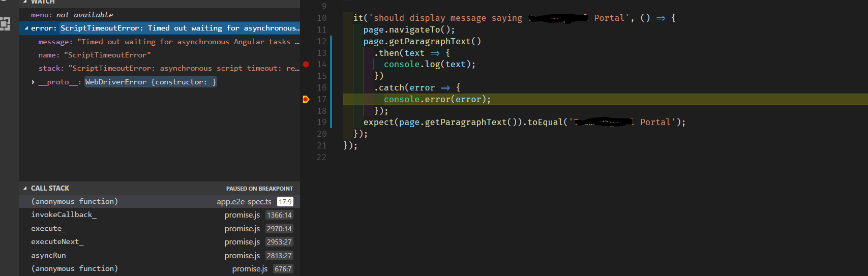Select the message property row
Image resolution: width=868 pixels, height=276 pixels.
[x=159, y=42]
